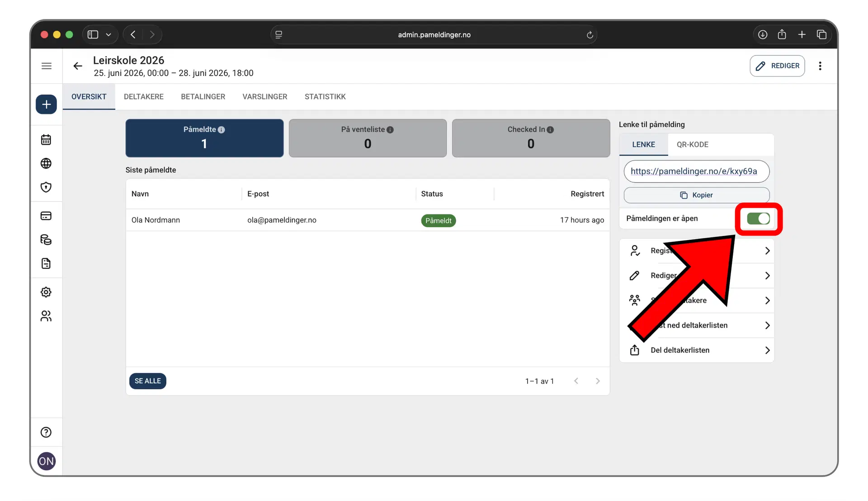Select the Påmeldte count card

click(204, 138)
